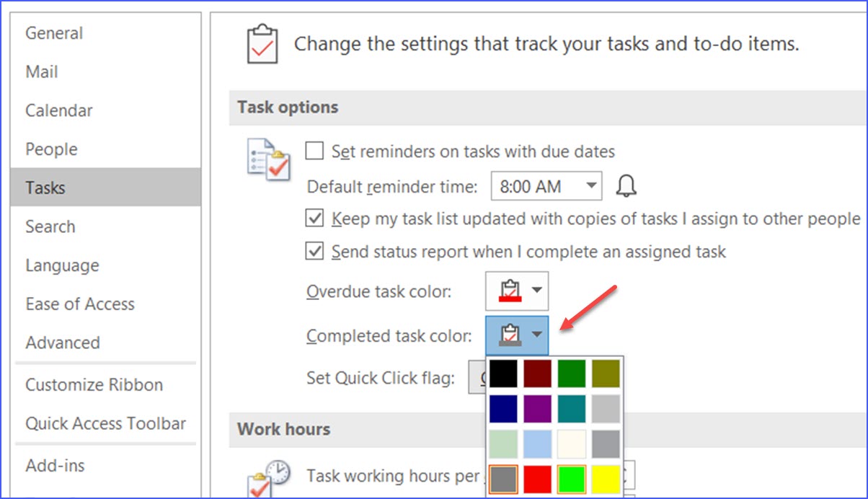The width and height of the screenshot is (868, 499).
Task: Uncheck Send status report when complete checkbox
Action: tap(314, 251)
